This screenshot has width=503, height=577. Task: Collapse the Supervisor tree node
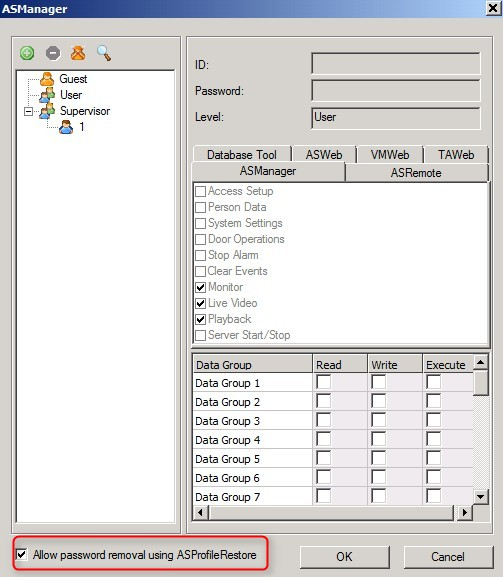pyautogui.click(x=28, y=111)
